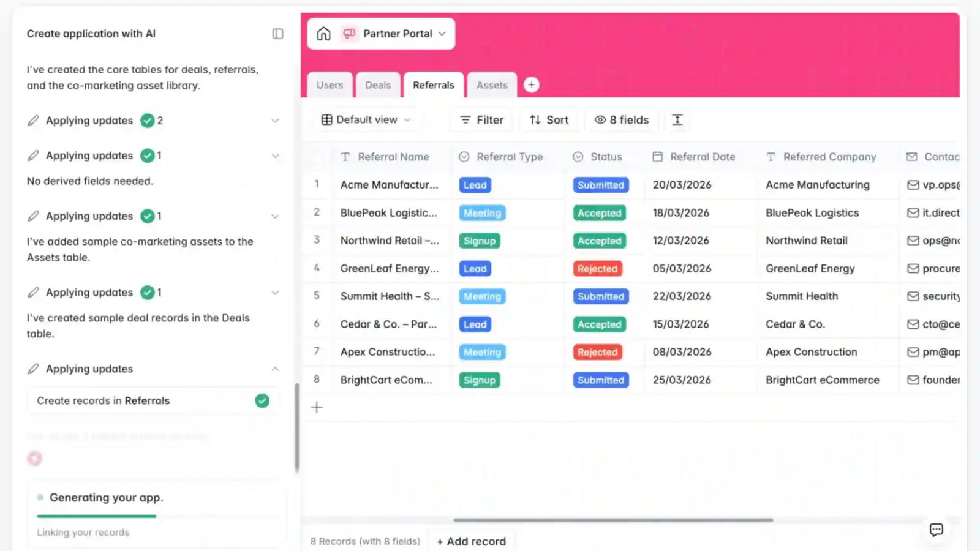Expand Applying updates above sample co-marketing assets

pos(275,216)
